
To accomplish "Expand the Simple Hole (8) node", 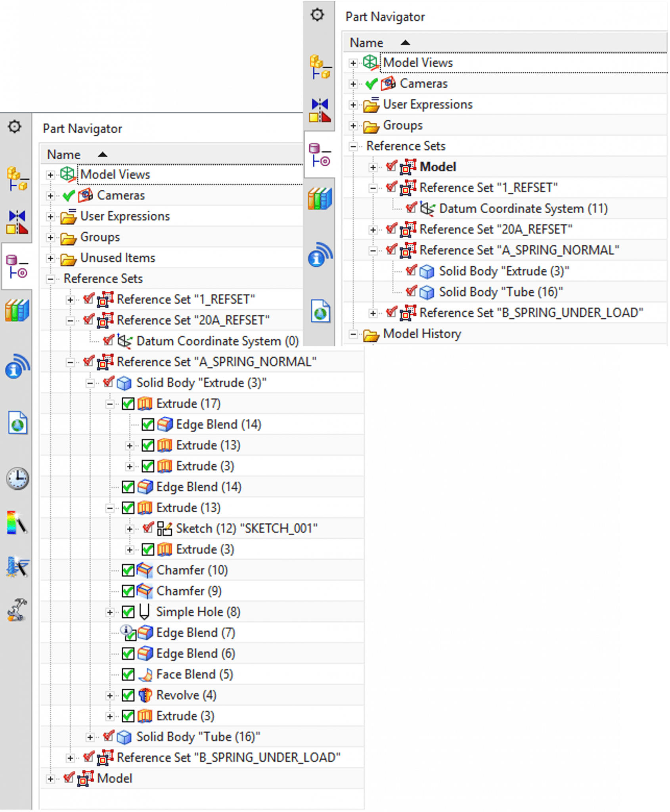I will click(x=110, y=612).
